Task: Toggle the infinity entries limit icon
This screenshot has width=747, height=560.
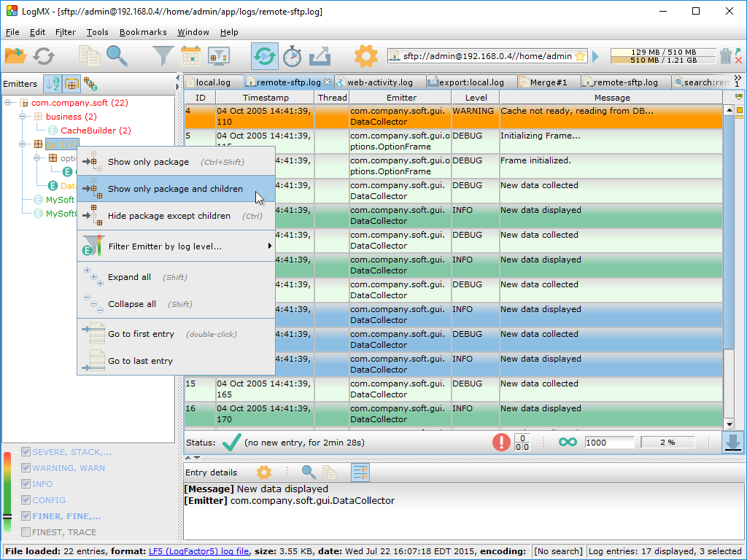Action: pyautogui.click(x=568, y=443)
